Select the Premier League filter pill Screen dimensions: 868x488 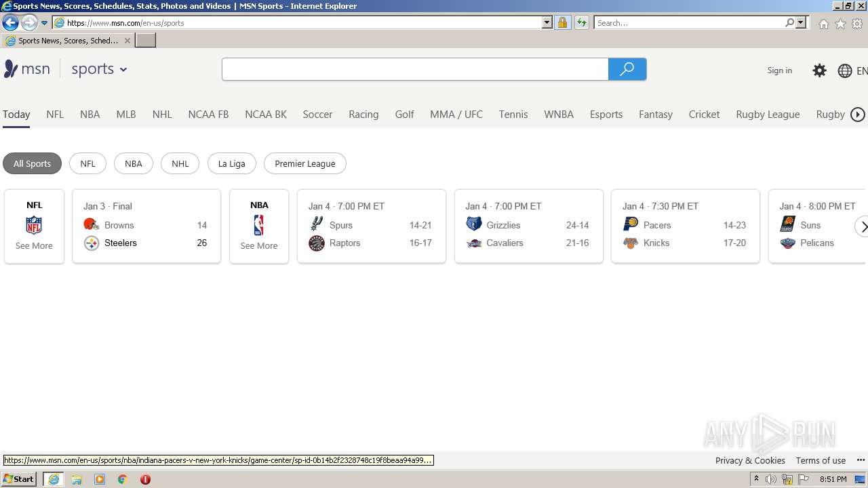pos(304,163)
